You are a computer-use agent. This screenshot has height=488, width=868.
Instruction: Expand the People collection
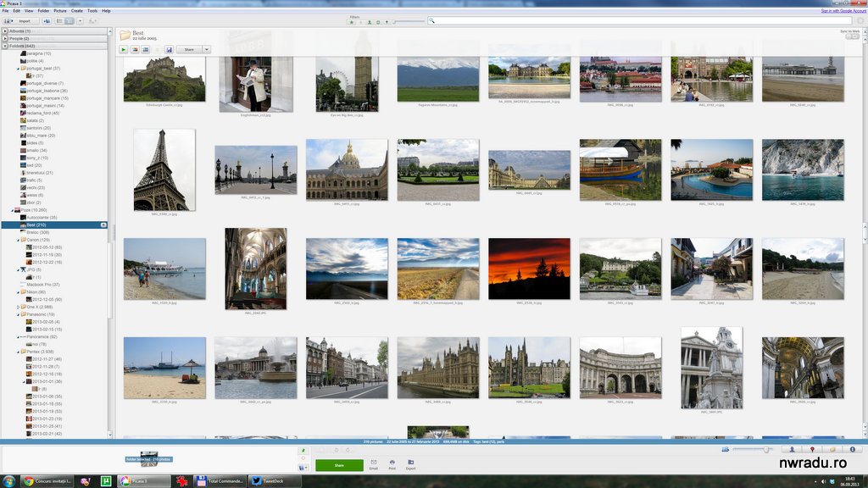point(5,39)
